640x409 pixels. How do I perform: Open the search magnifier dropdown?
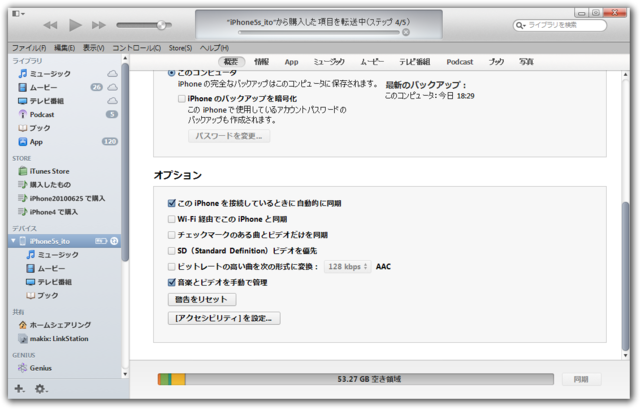[520, 25]
